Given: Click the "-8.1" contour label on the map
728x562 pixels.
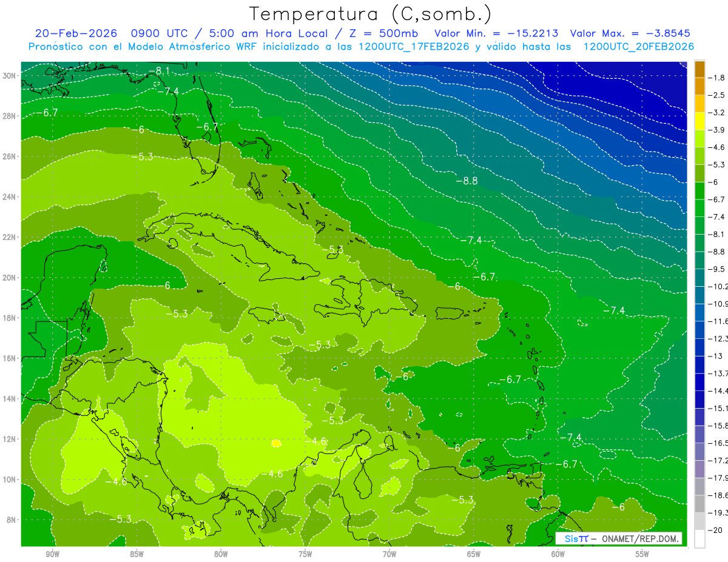Looking at the screenshot, I should [160, 71].
